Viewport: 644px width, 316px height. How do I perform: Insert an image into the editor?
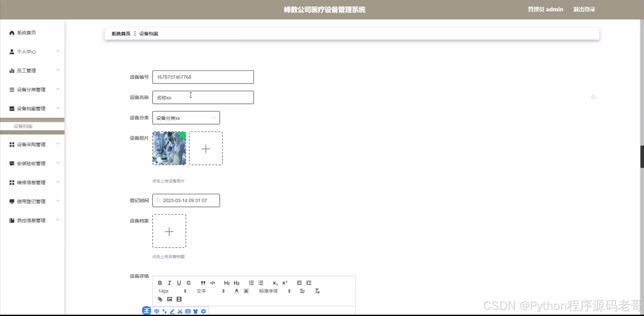[x=169, y=299]
